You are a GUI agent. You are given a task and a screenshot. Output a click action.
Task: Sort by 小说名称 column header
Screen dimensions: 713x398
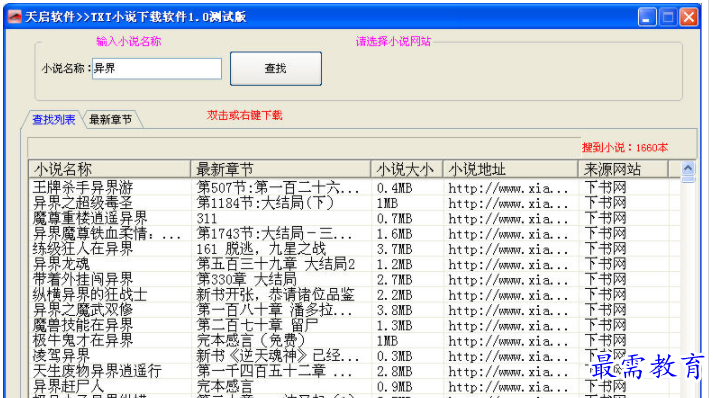click(x=110, y=169)
